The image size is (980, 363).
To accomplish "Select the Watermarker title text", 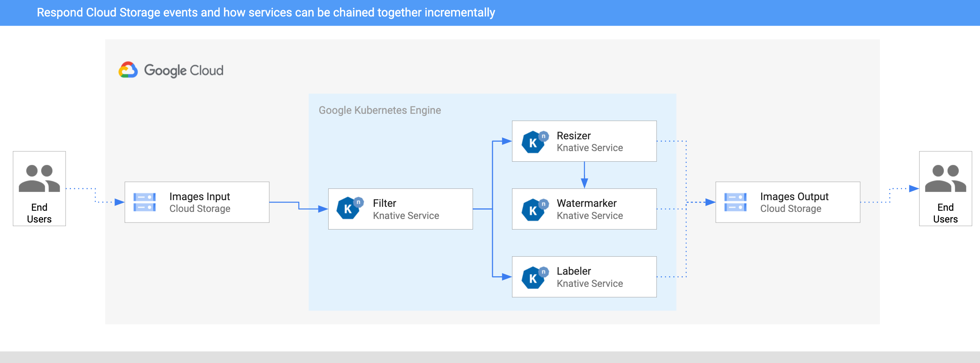I will (586, 203).
